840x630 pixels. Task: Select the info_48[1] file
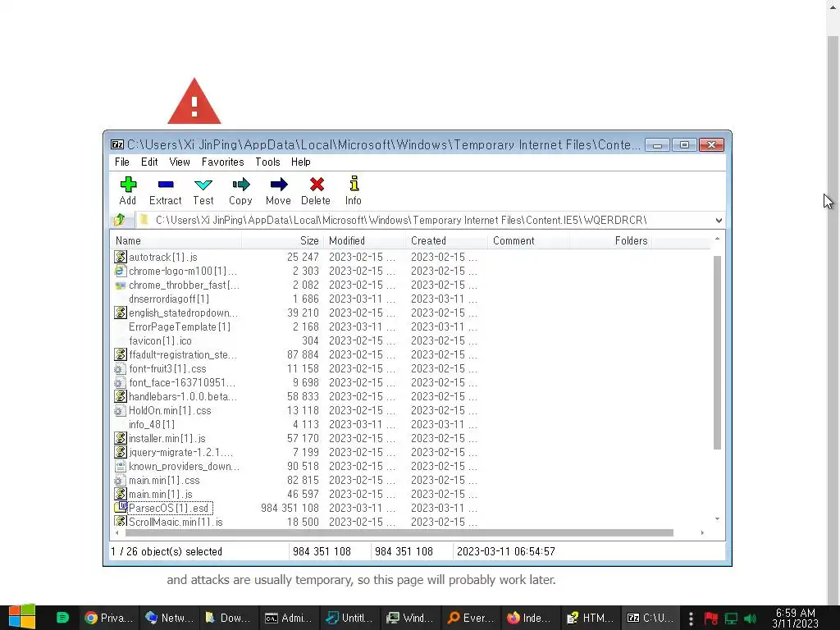(152, 424)
